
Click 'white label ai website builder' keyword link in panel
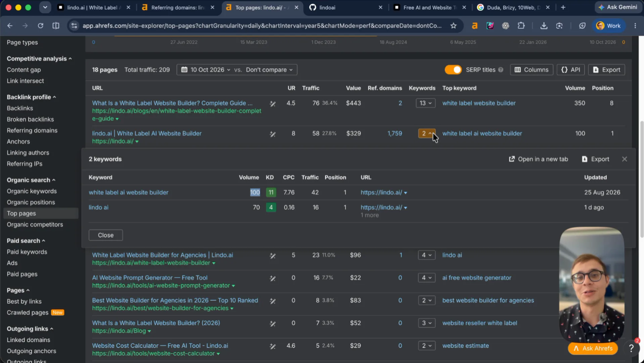(x=128, y=192)
